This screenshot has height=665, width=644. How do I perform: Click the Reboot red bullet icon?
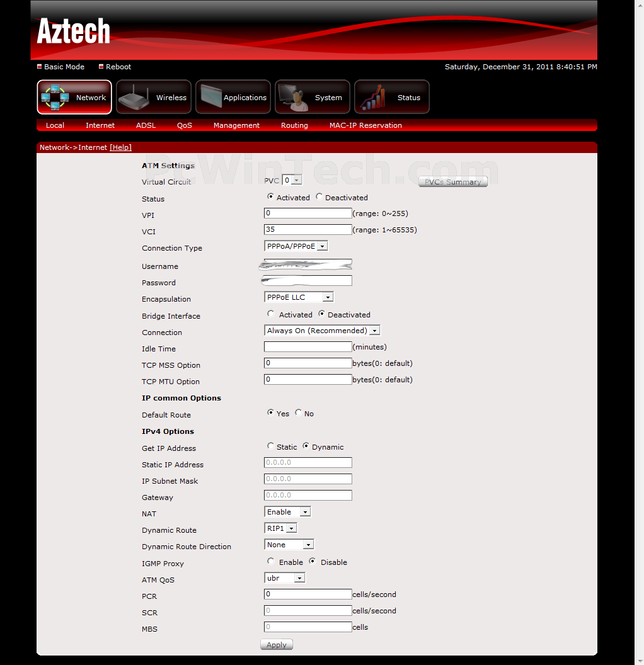coord(101,67)
